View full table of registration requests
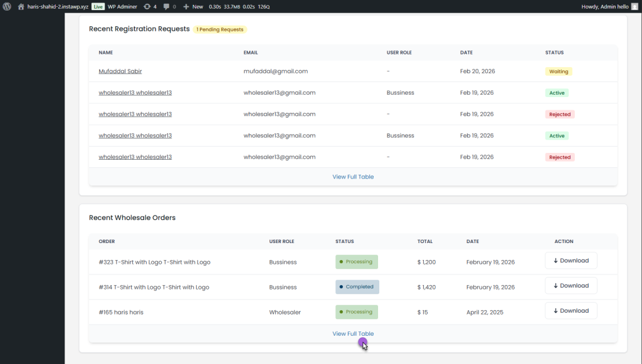 (353, 177)
